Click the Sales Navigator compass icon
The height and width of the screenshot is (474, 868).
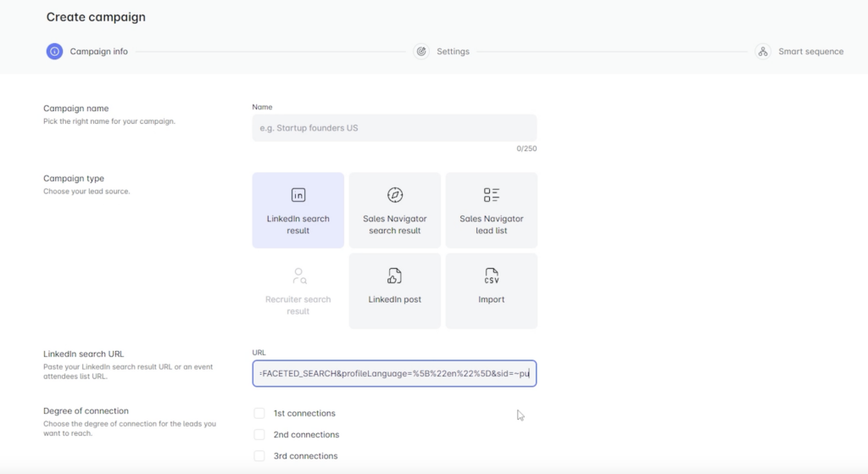point(395,195)
